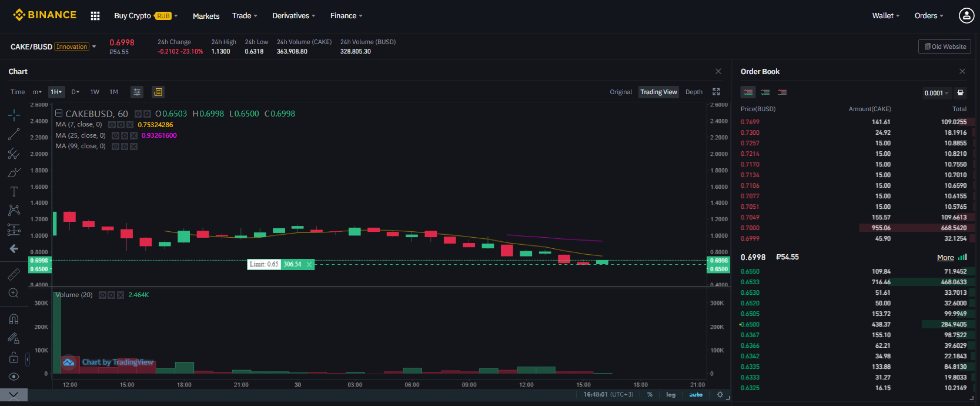Show sell orders only in order book
Screen dimensions: 980x406
[x=782, y=92]
